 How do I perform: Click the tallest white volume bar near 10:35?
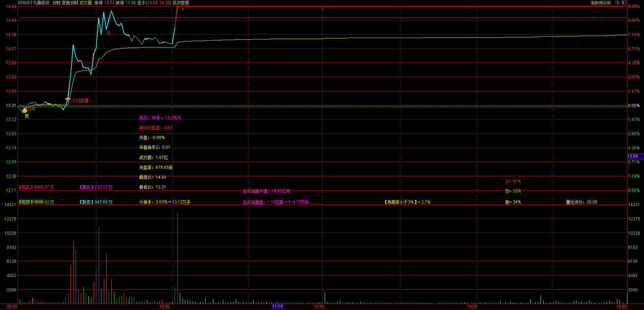point(177,258)
